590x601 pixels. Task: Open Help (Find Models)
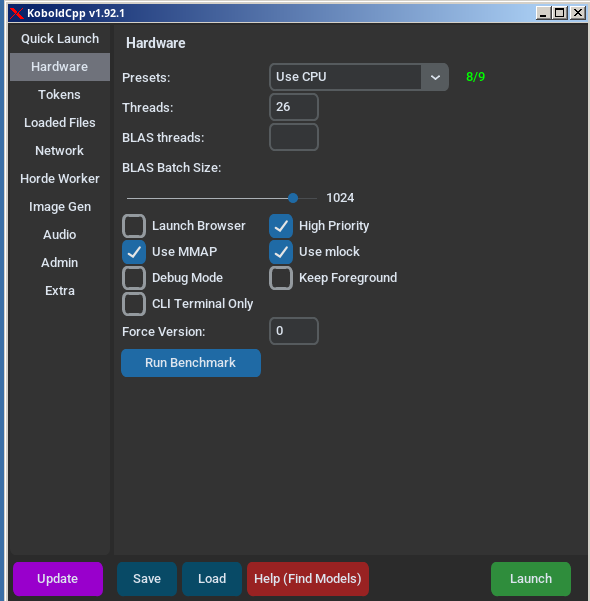point(308,579)
